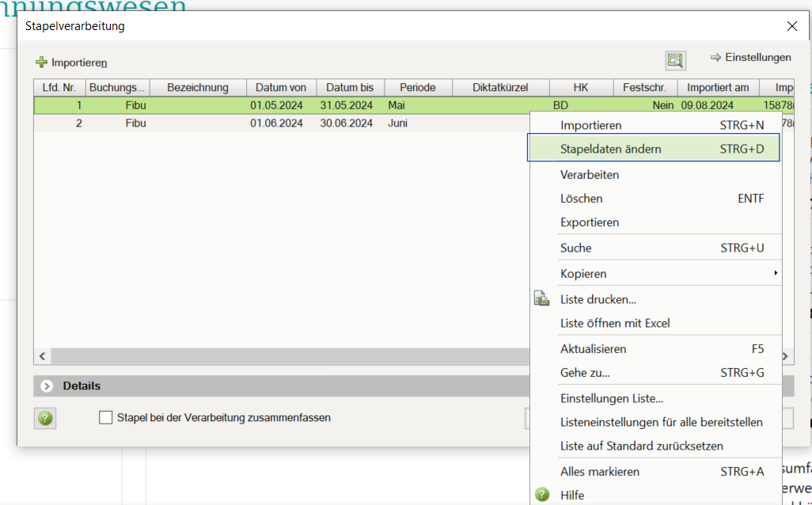Enable Stapel bei der Verarbeitung zusammenfassen
The height and width of the screenshot is (505, 812).
tap(105, 416)
